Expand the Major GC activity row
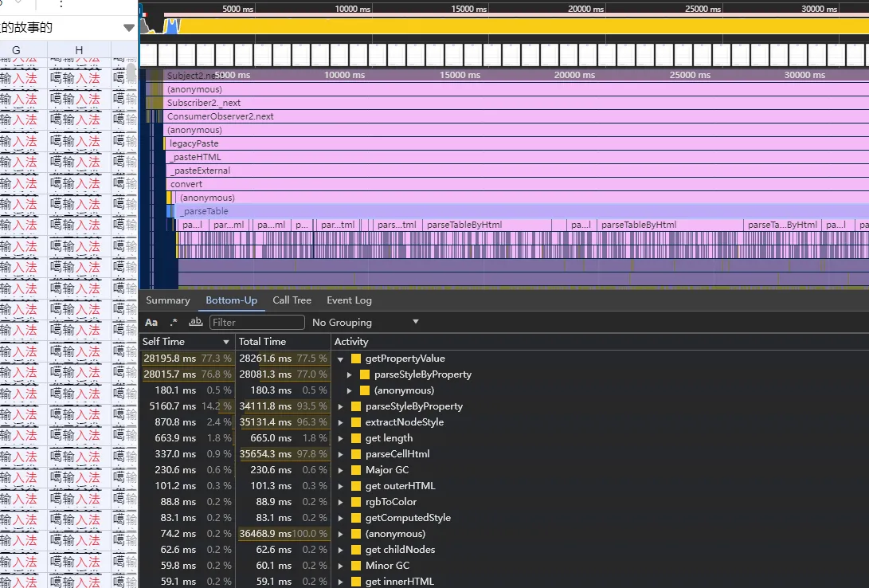The height and width of the screenshot is (588, 869). tap(341, 470)
